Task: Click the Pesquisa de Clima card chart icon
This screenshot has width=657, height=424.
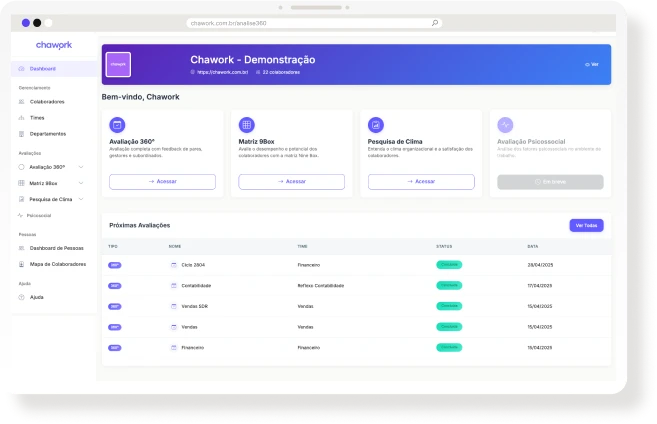Action: (376, 125)
